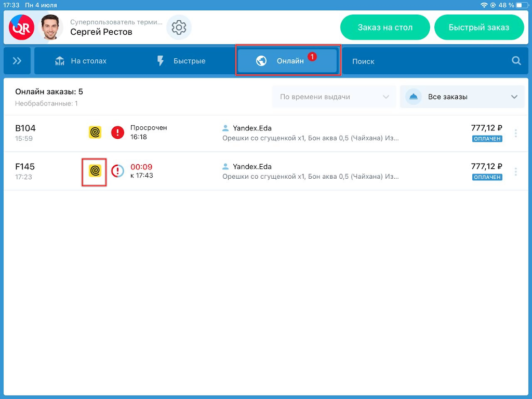
Task: Open По времени выдачи sort dropdown
Action: [x=334, y=97]
